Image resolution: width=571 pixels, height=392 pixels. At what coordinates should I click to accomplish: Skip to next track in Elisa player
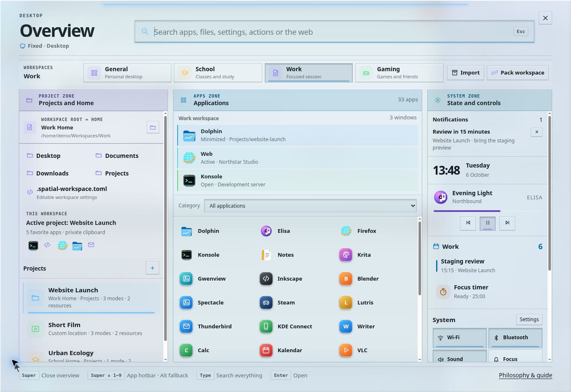(x=507, y=223)
